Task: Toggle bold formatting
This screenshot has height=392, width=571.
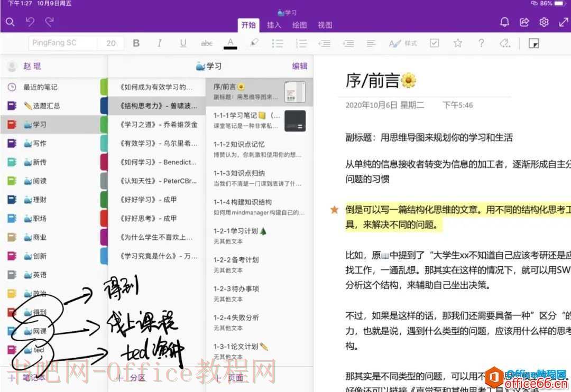Action: [x=136, y=43]
